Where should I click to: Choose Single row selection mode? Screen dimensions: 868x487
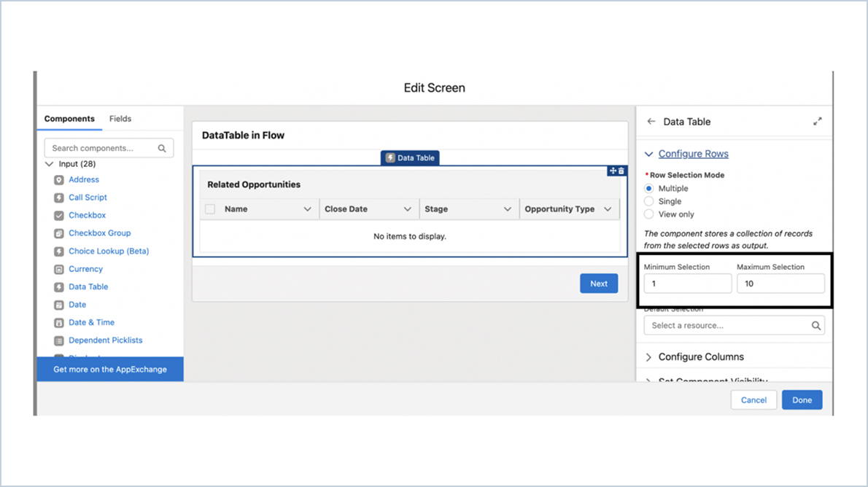click(x=649, y=201)
